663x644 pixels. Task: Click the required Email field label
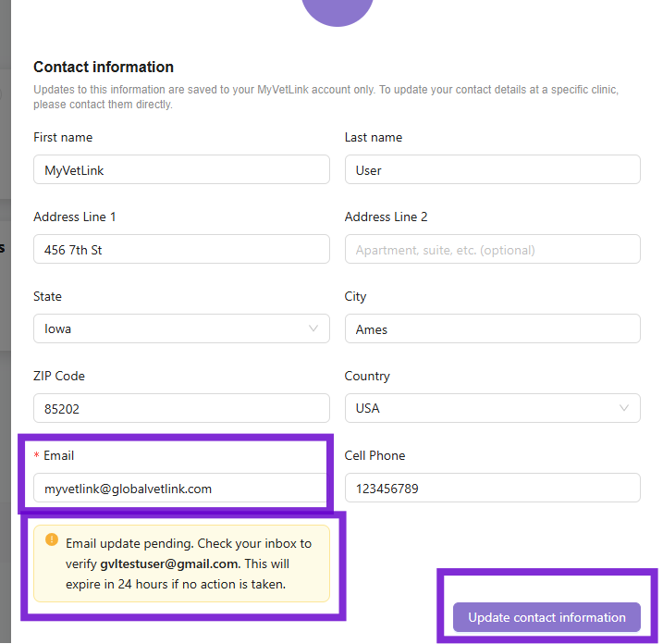54,455
